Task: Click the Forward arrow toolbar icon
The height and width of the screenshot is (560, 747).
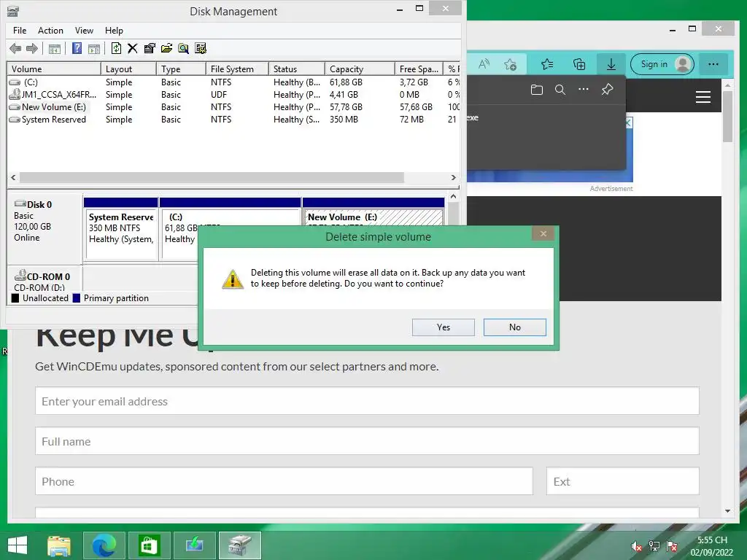Action: pyautogui.click(x=32, y=48)
